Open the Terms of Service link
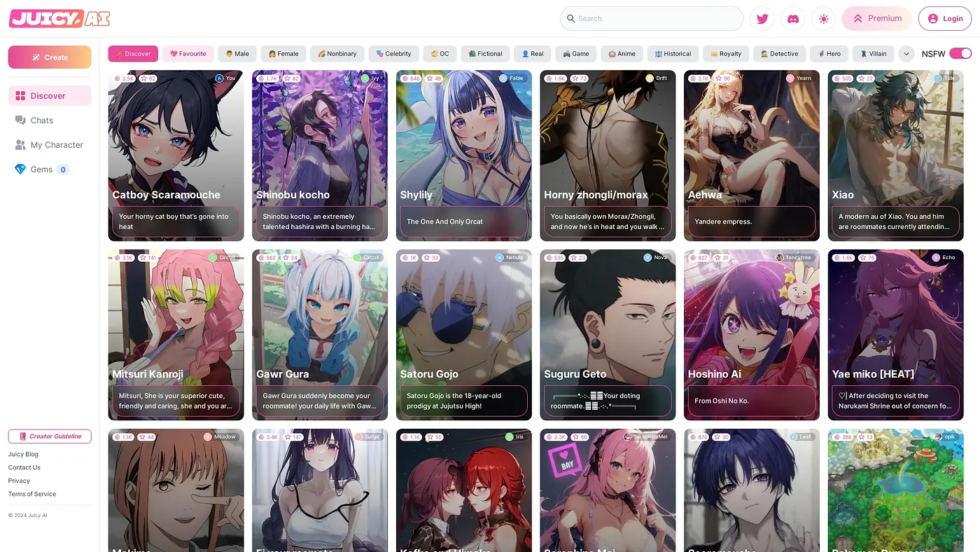 pyautogui.click(x=32, y=495)
